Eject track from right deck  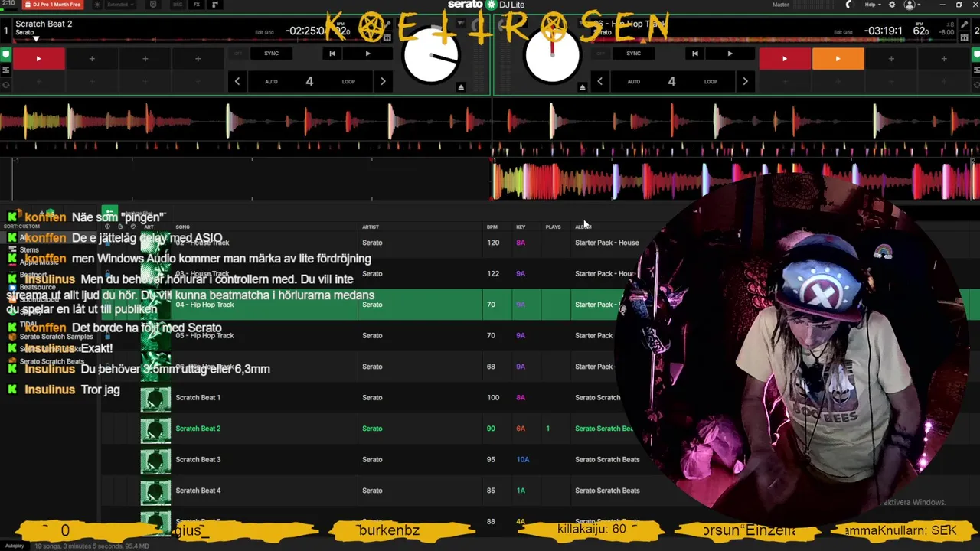[x=582, y=87]
